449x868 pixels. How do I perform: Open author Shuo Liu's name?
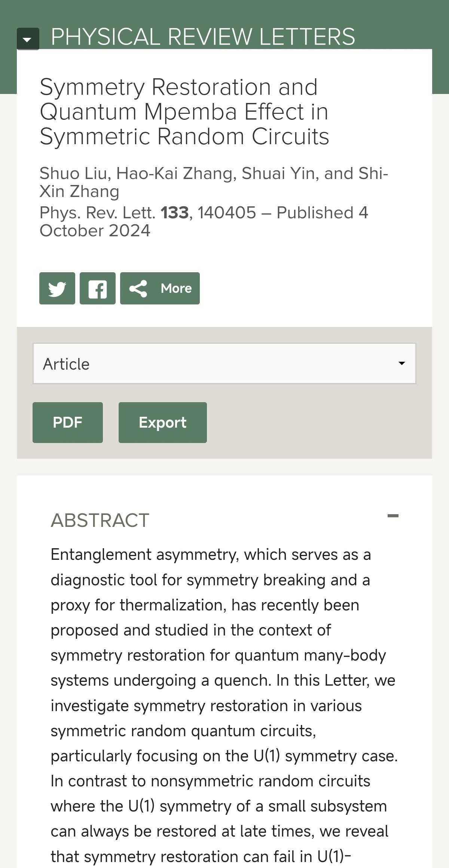click(74, 173)
